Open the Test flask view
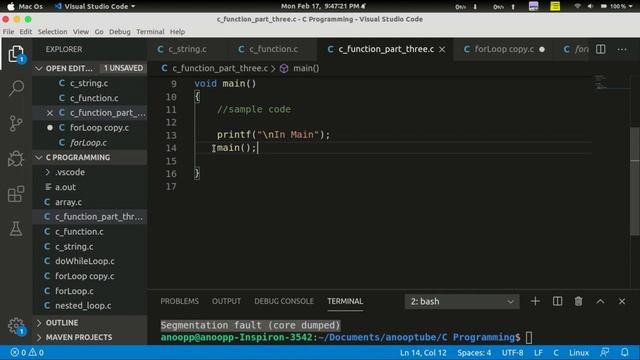Viewport: 640px width, 360px height. click(16, 229)
